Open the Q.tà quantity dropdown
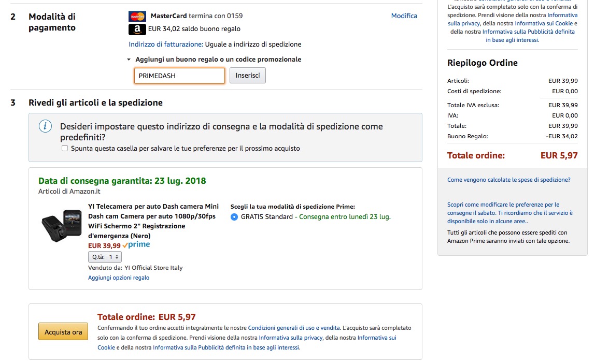Image resolution: width=595 pixels, height=364 pixels. click(105, 257)
